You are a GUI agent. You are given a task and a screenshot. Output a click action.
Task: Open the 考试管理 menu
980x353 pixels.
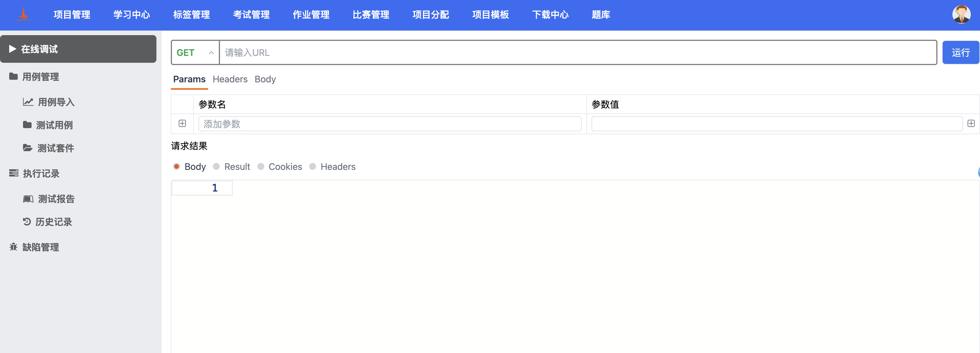click(251, 15)
